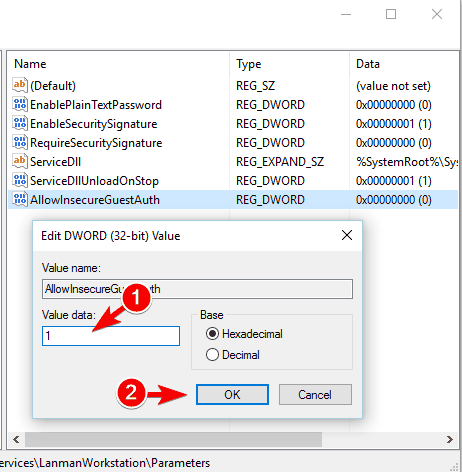Cancel the DWORD edit dialog
The image size is (462, 472).
[x=315, y=395]
